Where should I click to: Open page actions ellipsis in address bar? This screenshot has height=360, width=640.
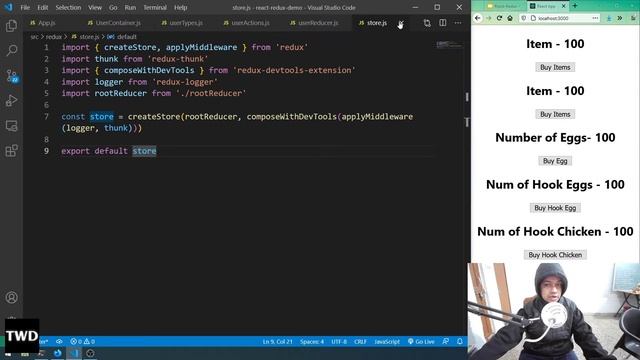pyautogui.click(x=595, y=18)
